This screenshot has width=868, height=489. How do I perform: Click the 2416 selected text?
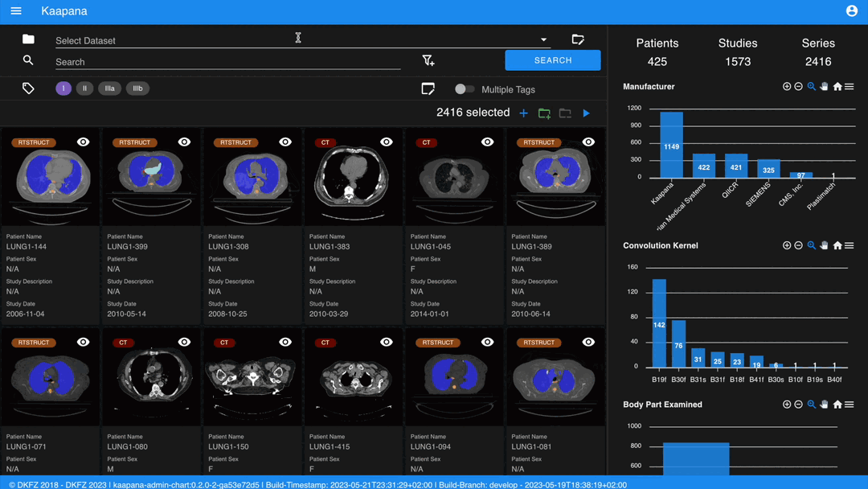(473, 113)
